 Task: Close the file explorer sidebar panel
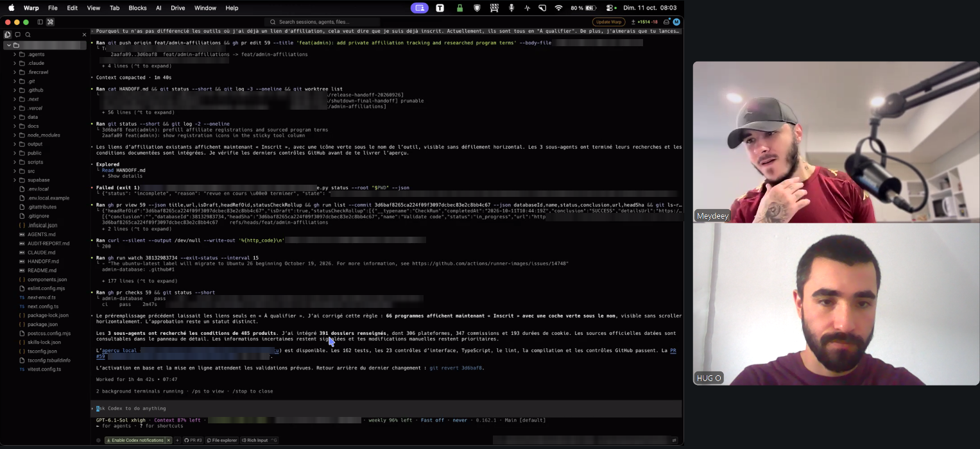[x=84, y=35]
